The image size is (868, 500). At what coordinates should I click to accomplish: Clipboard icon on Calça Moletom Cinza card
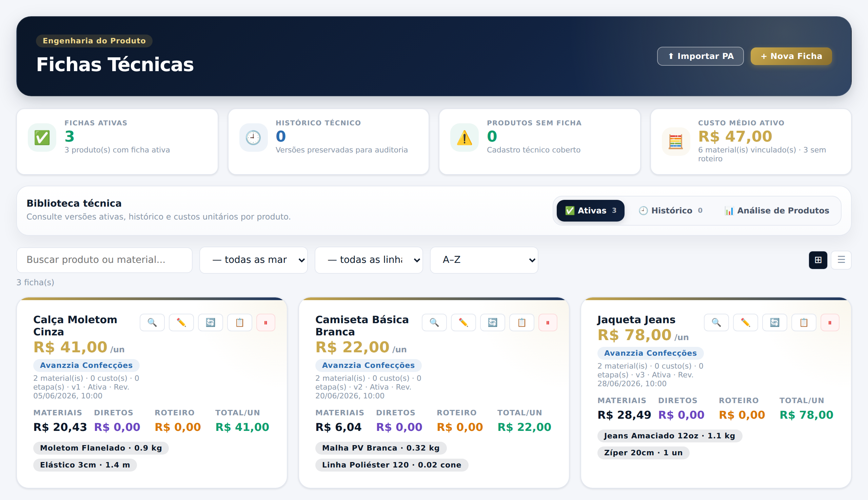point(239,322)
